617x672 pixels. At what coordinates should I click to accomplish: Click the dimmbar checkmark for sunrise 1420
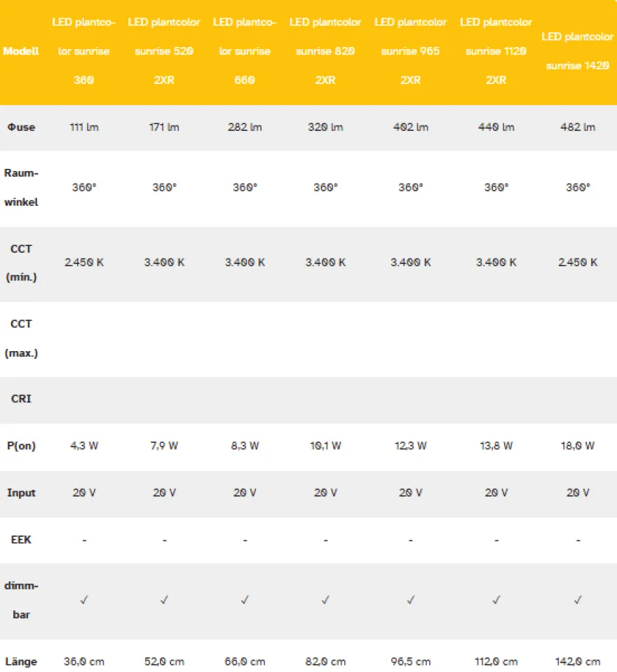[578, 600]
